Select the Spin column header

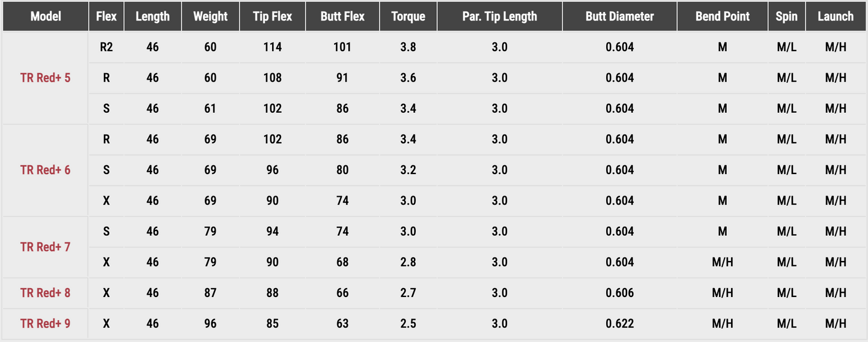786,16
